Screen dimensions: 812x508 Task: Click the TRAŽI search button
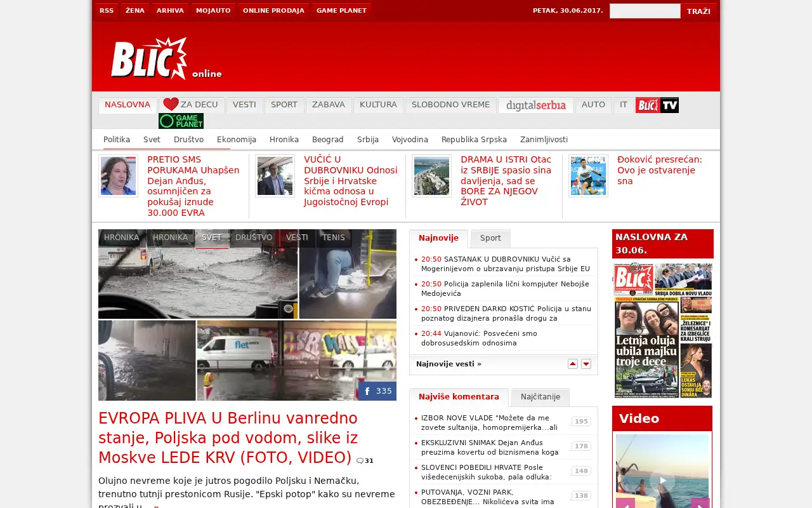tap(698, 11)
